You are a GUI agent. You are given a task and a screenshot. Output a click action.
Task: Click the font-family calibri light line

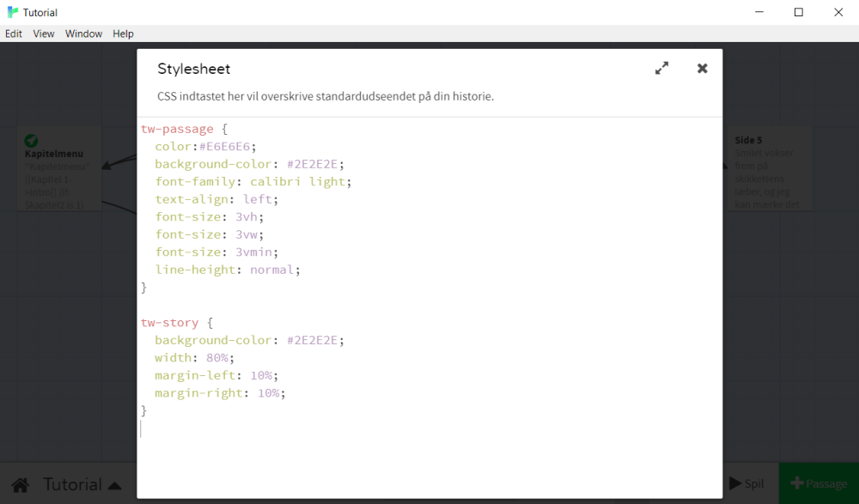(253, 182)
